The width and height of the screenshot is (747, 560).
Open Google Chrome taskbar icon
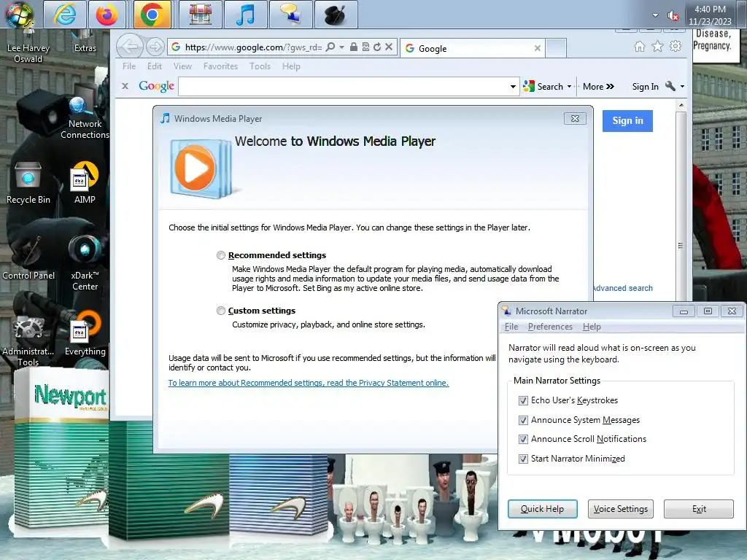[152, 15]
